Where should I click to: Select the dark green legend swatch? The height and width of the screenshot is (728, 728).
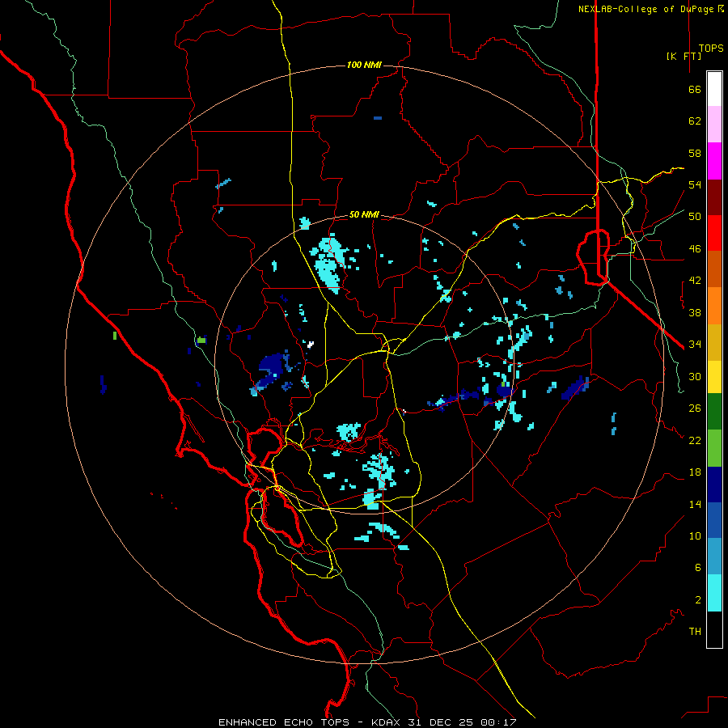pyautogui.click(x=714, y=412)
